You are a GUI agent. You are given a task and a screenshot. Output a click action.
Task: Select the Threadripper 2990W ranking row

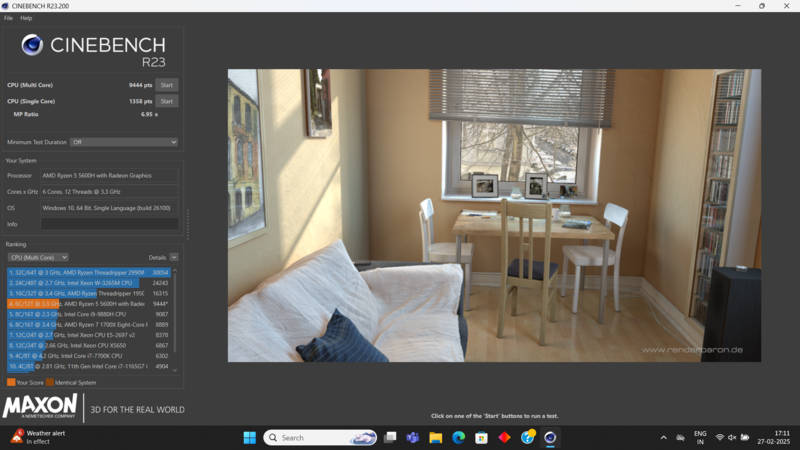pyautogui.click(x=88, y=272)
